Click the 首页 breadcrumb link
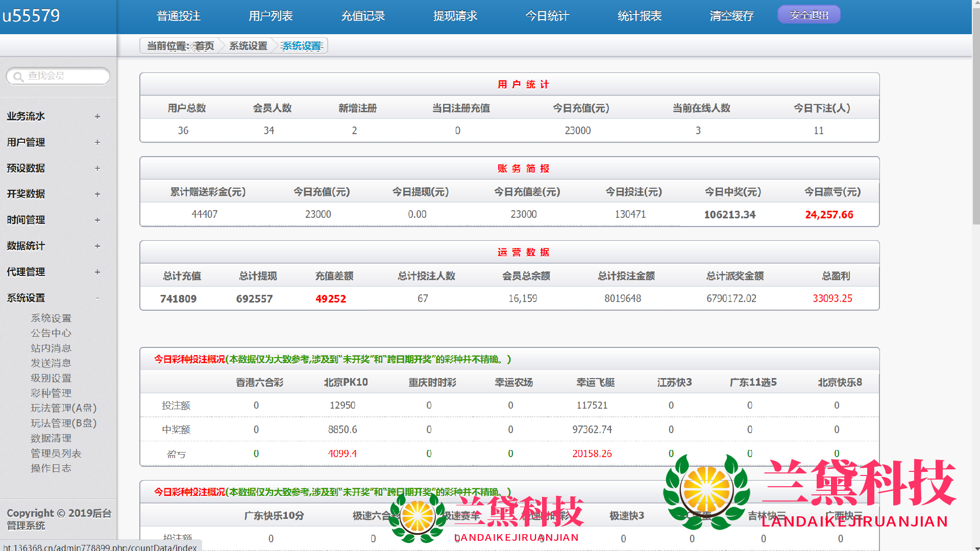980x551 pixels. 204,46
